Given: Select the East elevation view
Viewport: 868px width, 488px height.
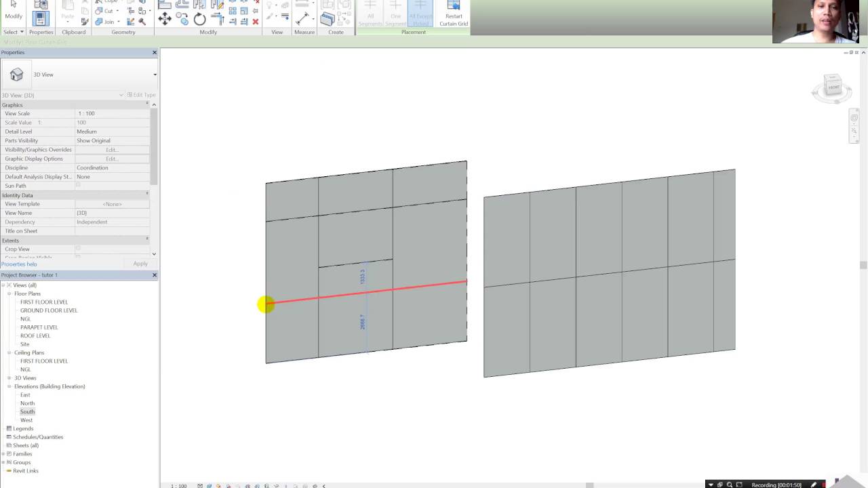Looking at the screenshot, I should pyautogui.click(x=25, y=394).
